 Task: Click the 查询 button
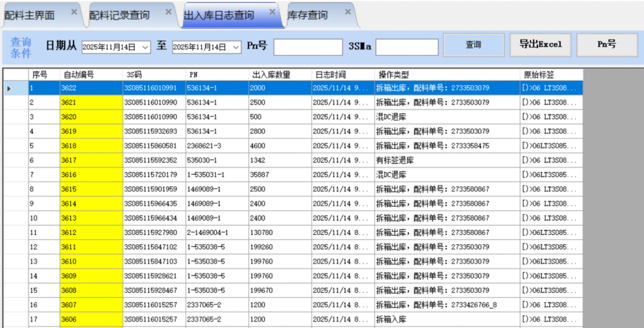point(474,45)
